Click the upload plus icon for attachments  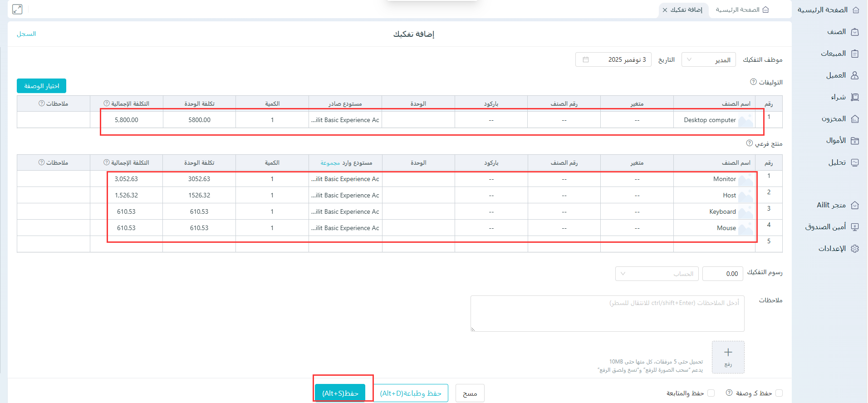coord(728,353)
